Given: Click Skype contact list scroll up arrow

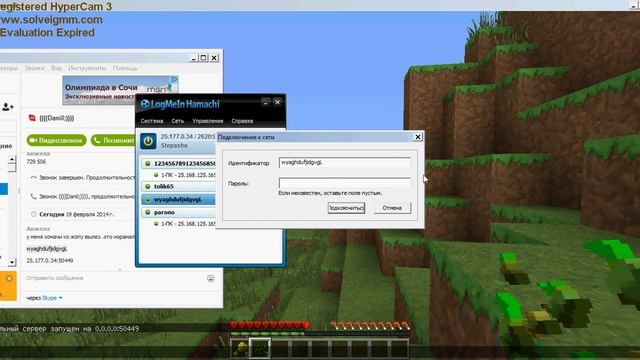Looking at the screenshot, I should [x=12, y=160].
